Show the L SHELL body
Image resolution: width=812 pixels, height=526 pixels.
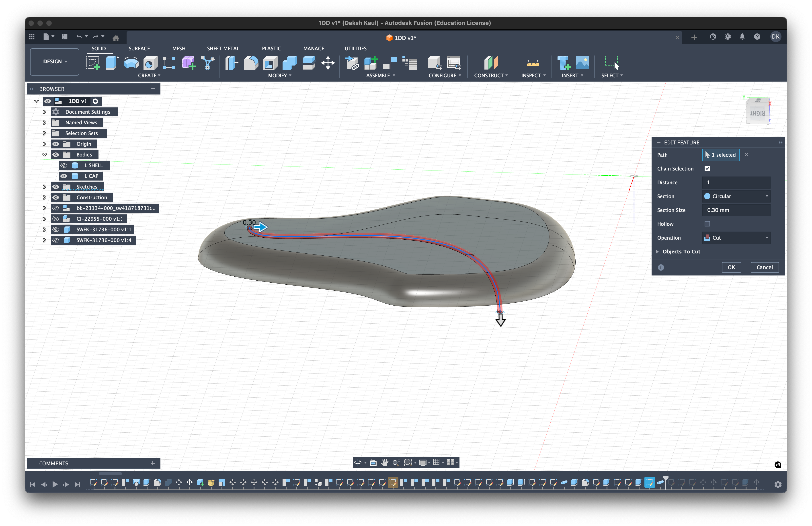point(64,165)
